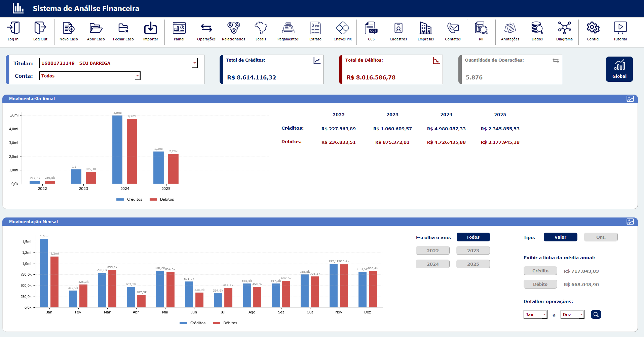644x337 pixels.
Task: Open the Chaves PIX icon
Action: coord(343,28)
